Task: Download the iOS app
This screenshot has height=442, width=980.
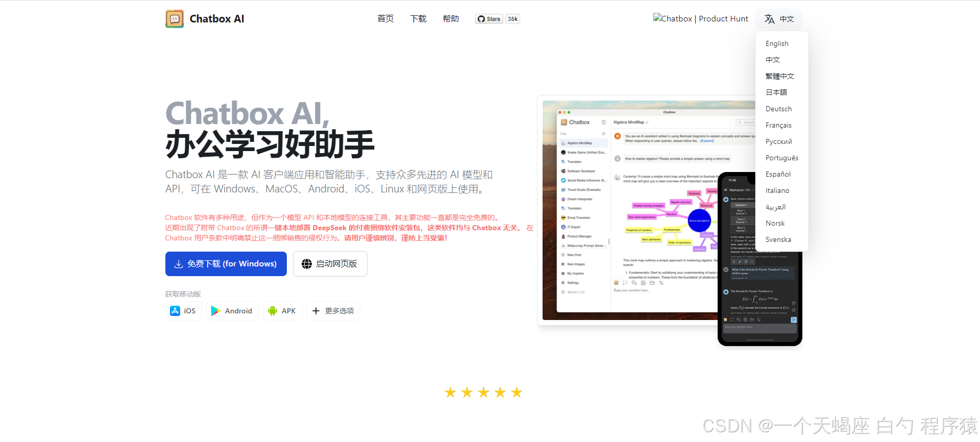Action: (x=183, y=311)
